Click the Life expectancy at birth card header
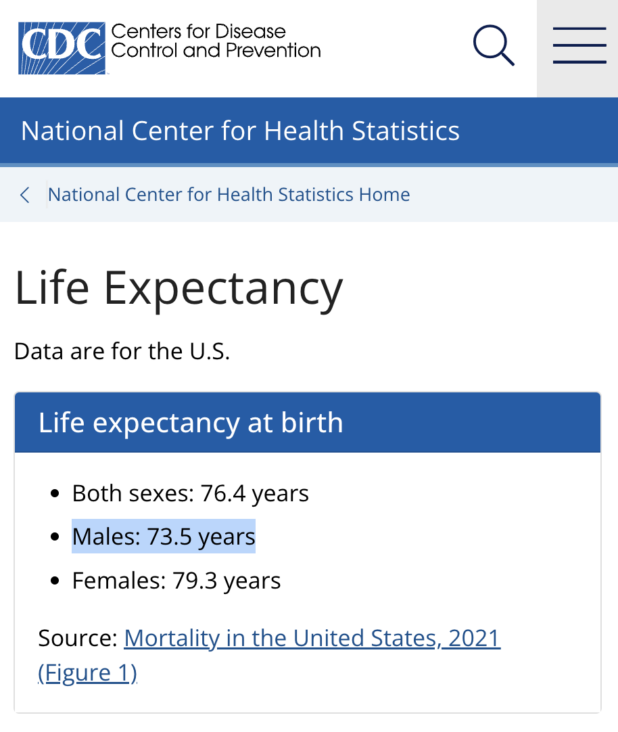Viewport: 618px width, 732px height. pos(308,422)
